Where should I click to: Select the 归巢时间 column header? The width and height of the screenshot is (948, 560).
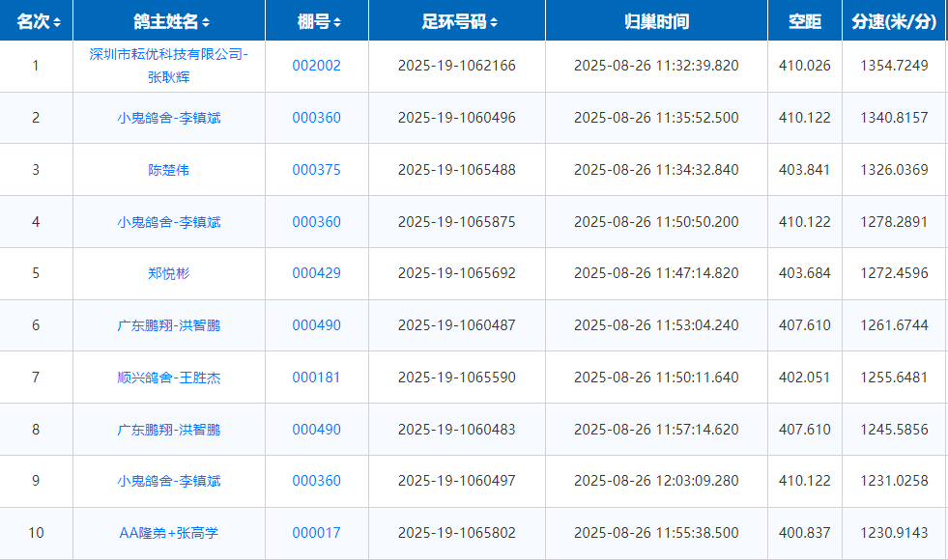(x=656, y=21)
